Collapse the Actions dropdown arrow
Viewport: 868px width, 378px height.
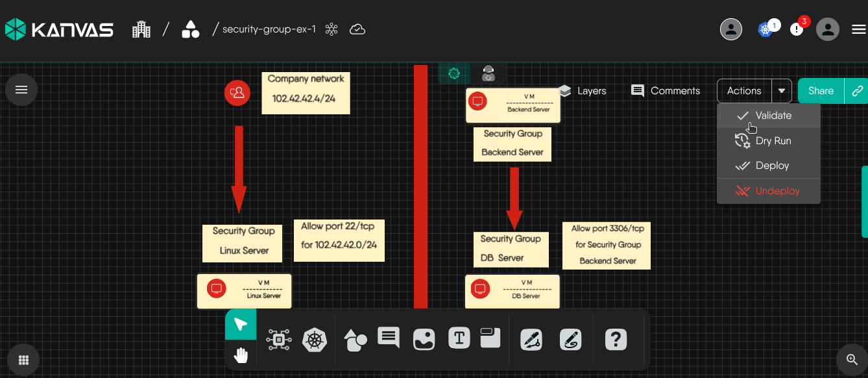[782, 91]
